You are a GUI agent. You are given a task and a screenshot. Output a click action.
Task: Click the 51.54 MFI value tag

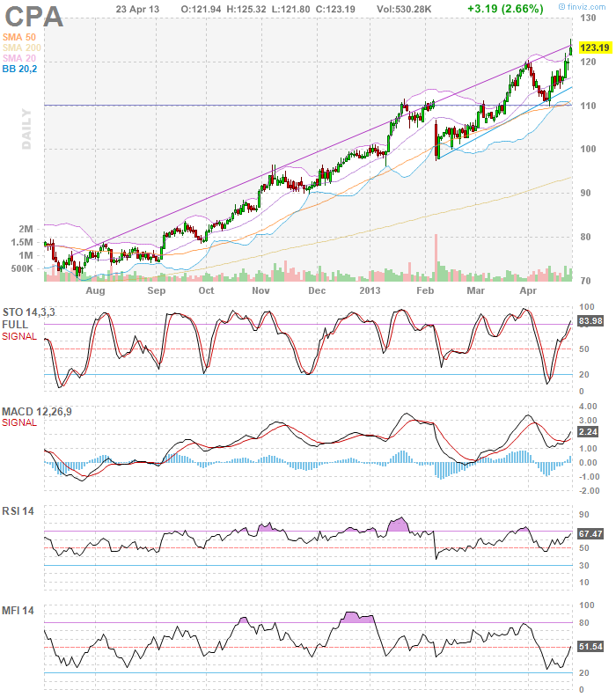tap(589, 647)
